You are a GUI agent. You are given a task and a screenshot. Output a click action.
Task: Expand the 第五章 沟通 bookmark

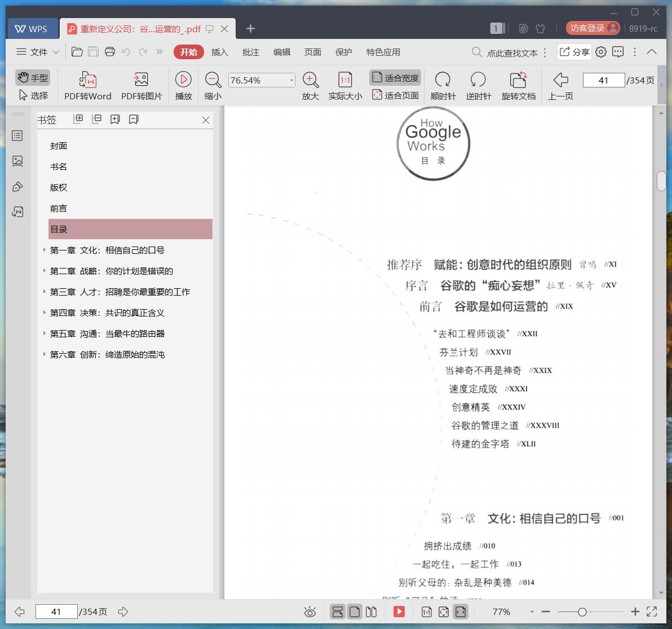coord(44,333)
